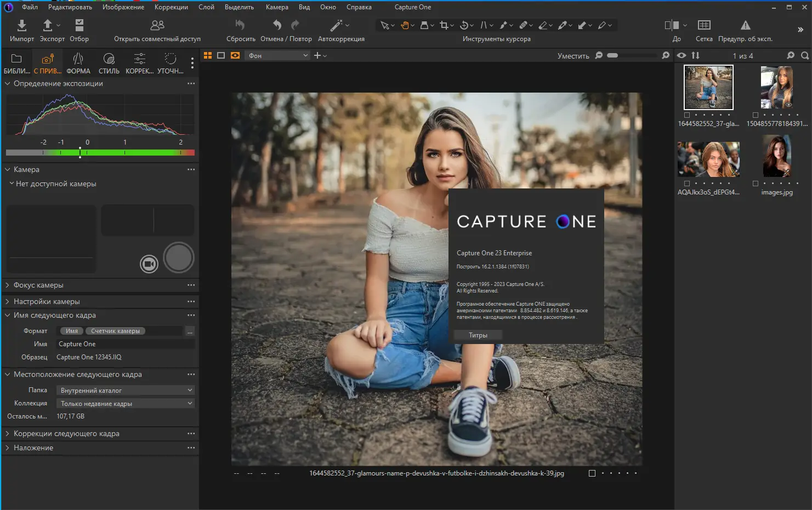Open the Коррекции menu

(x=171, y=7)
